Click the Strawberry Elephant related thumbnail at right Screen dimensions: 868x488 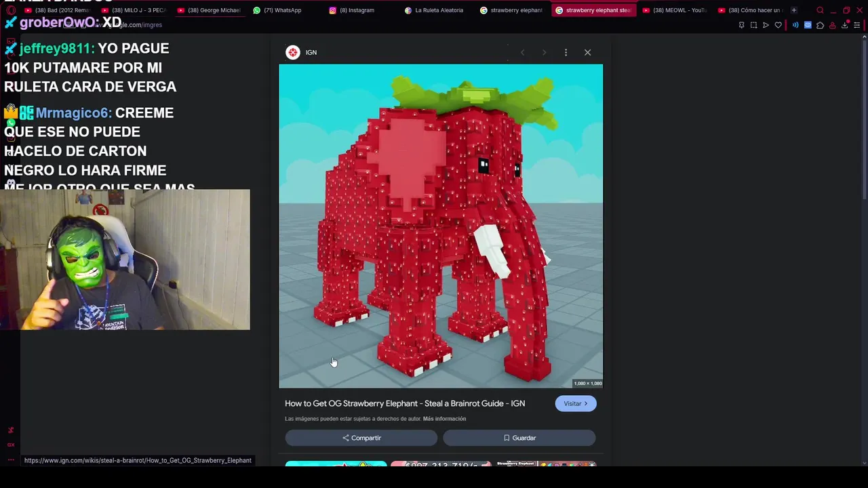(546, 464)
